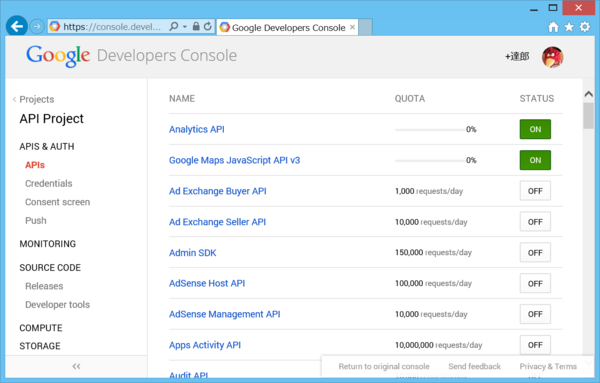Screen dimensions: 600x383
Task: Click the '150,000 requests/day' quota text
Action: point(433,253)
